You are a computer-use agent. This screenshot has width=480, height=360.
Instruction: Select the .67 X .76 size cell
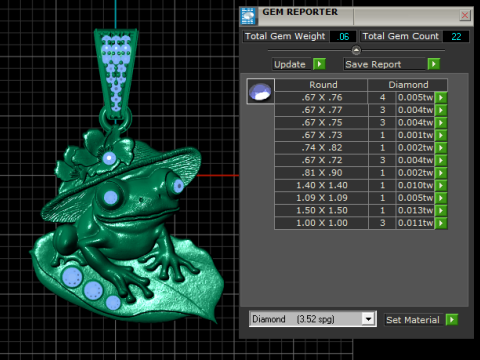(x=322, y=98)
